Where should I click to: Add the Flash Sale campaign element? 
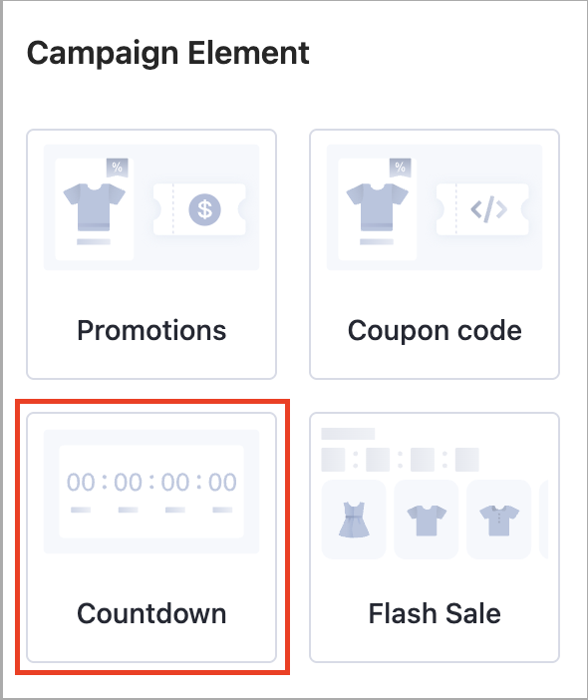click(435, 537)
